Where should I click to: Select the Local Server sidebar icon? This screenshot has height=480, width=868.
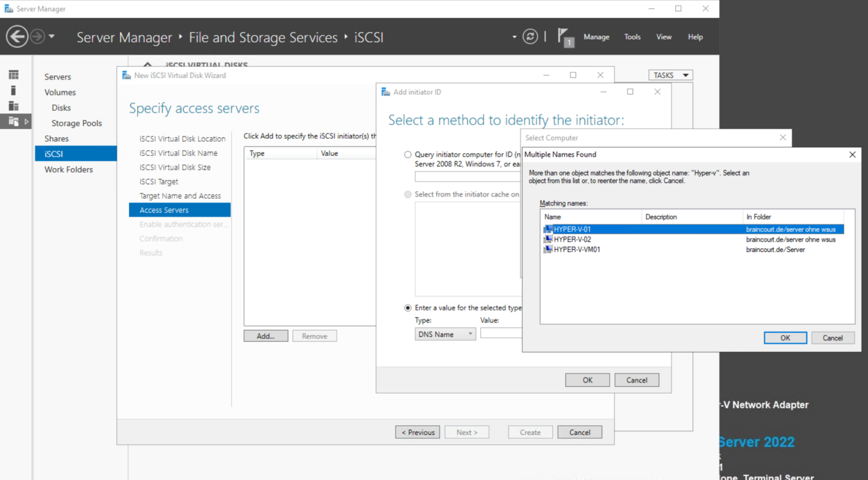coord(14,90)
